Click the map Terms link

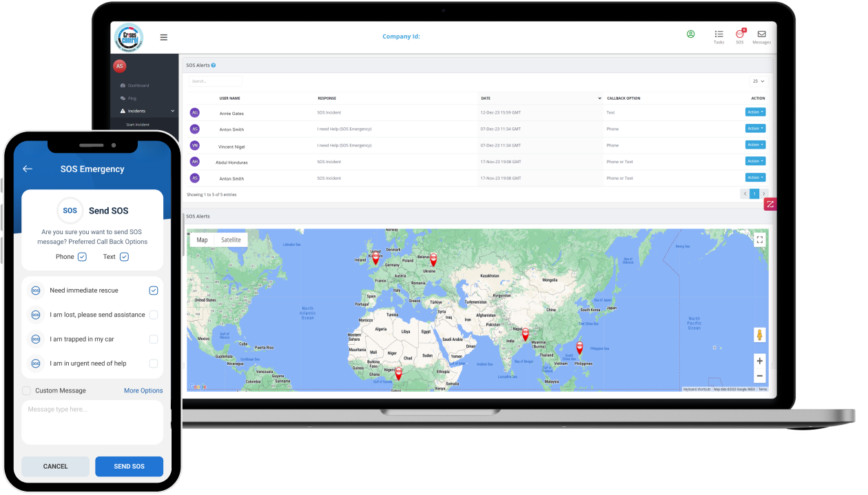pos(763,389)
